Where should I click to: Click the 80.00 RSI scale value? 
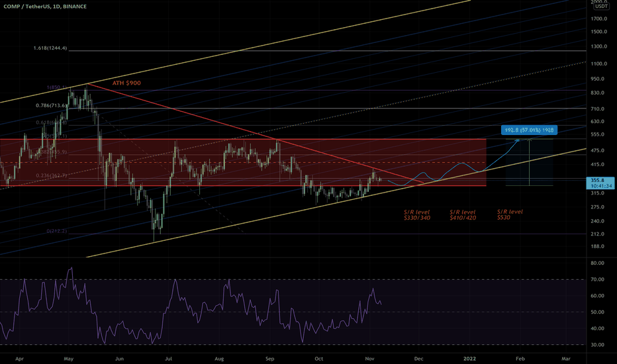(598, 263)
